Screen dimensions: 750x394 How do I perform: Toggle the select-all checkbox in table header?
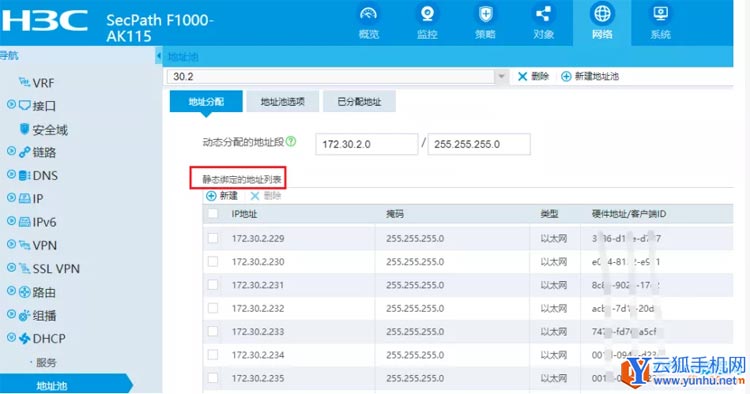(213, 214)
